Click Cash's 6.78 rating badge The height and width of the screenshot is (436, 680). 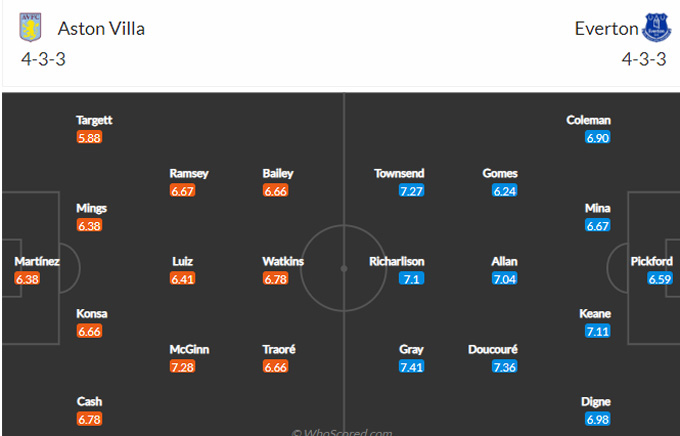pyautogui.click(x=89, y=419)
